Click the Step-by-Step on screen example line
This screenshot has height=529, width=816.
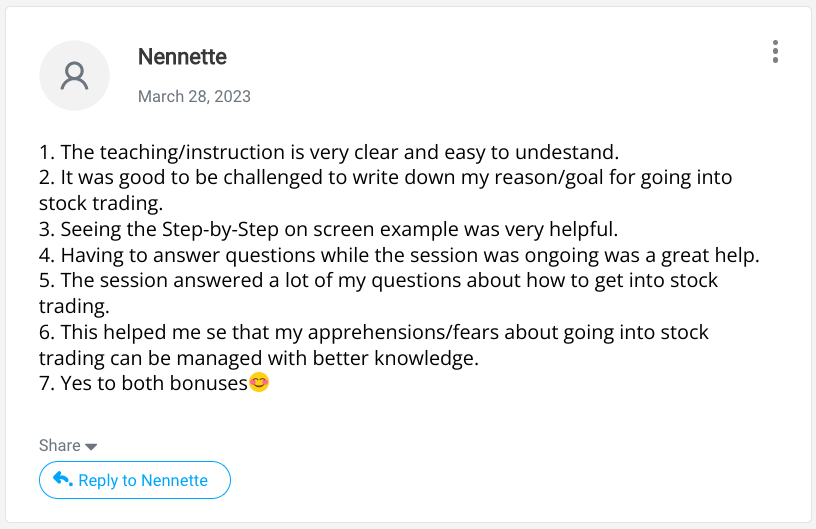(x=328, y=229)
